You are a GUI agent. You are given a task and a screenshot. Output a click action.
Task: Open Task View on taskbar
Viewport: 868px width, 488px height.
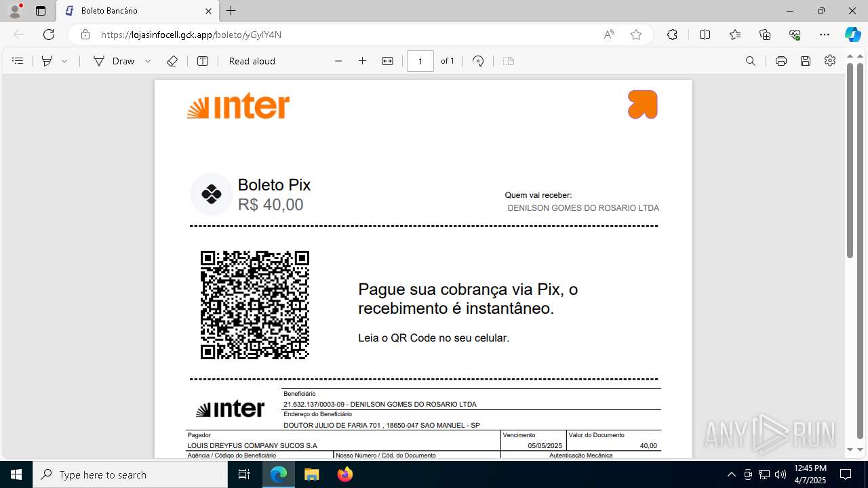pyautogui.click(x=244, y=474)
